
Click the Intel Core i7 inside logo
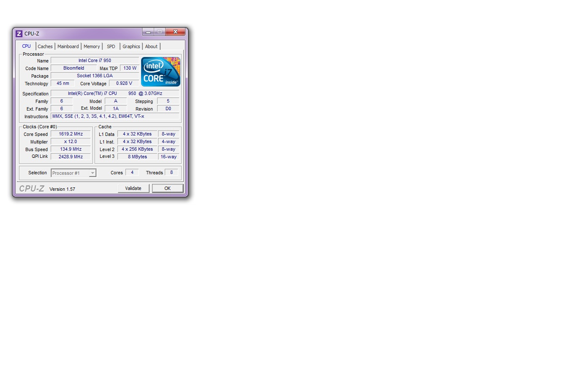tap(161, 72)
